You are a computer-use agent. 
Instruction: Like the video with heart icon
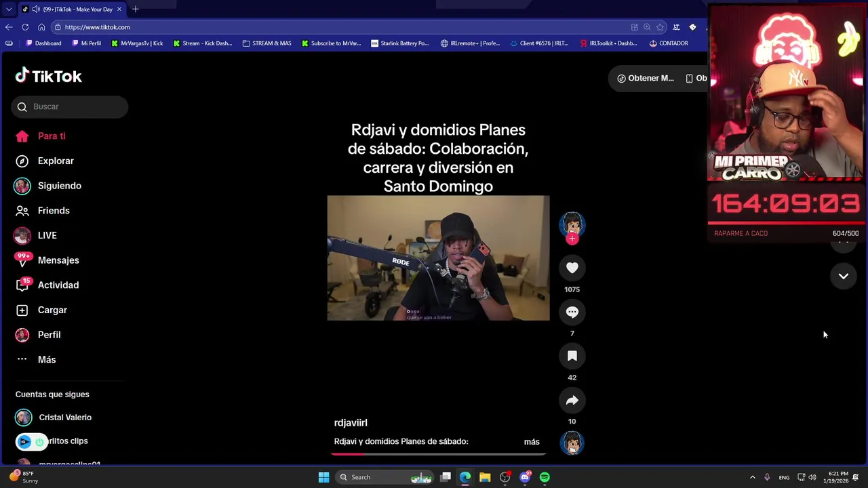pos(572,268)
